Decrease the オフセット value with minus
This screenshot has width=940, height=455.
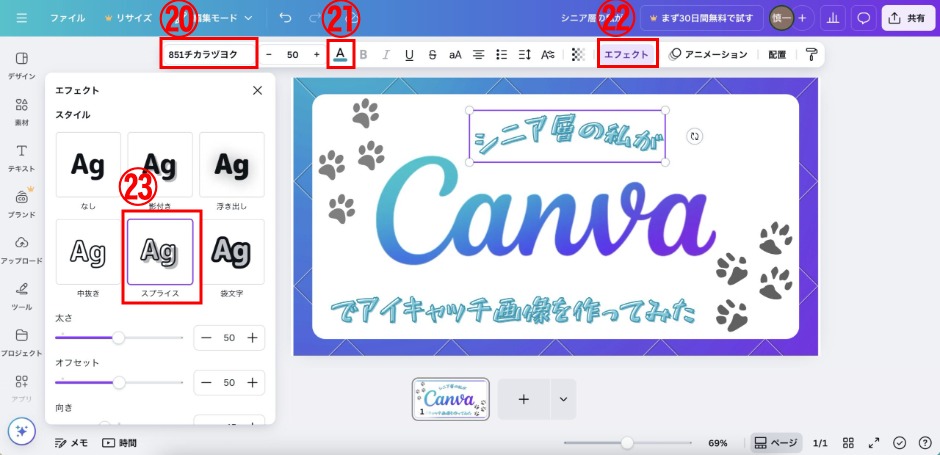[207, 382]
